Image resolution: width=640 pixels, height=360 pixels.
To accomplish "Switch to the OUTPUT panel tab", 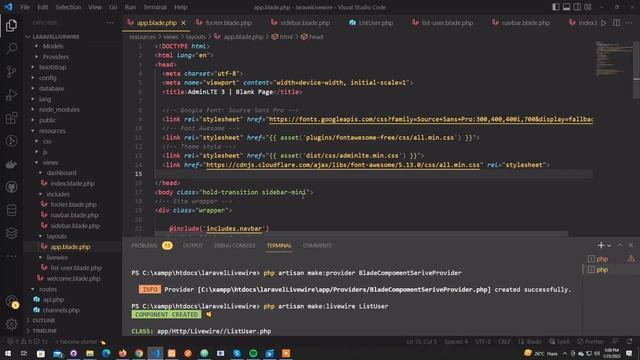I will pyautogui.click(x=193, y=245).
